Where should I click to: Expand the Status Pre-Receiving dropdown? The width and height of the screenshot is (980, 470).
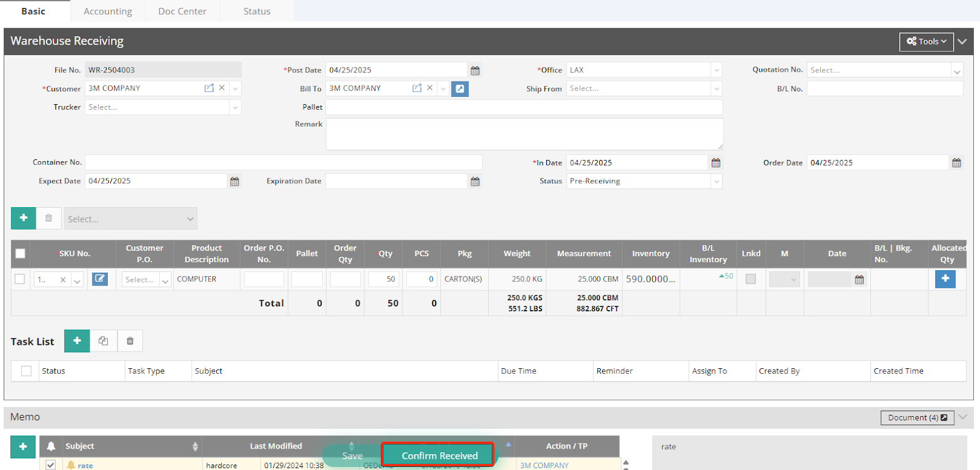716,181
